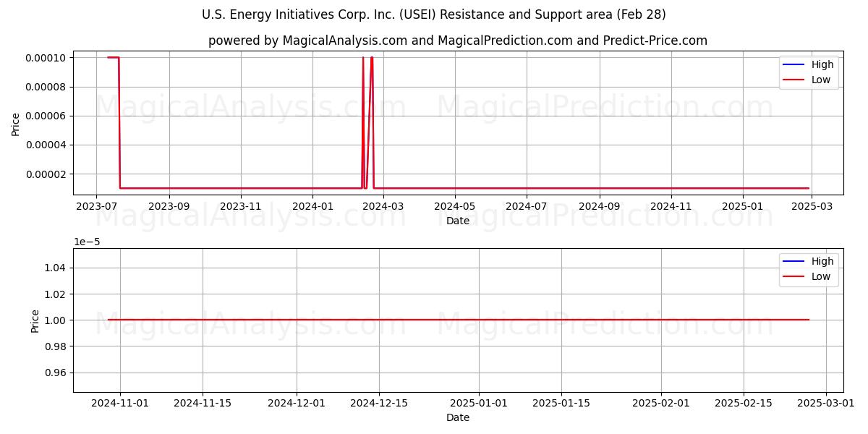Click the 0.00006 price tick label
Image resolution: width=868 pixels, height=434 pixels.
coord(46,116)
